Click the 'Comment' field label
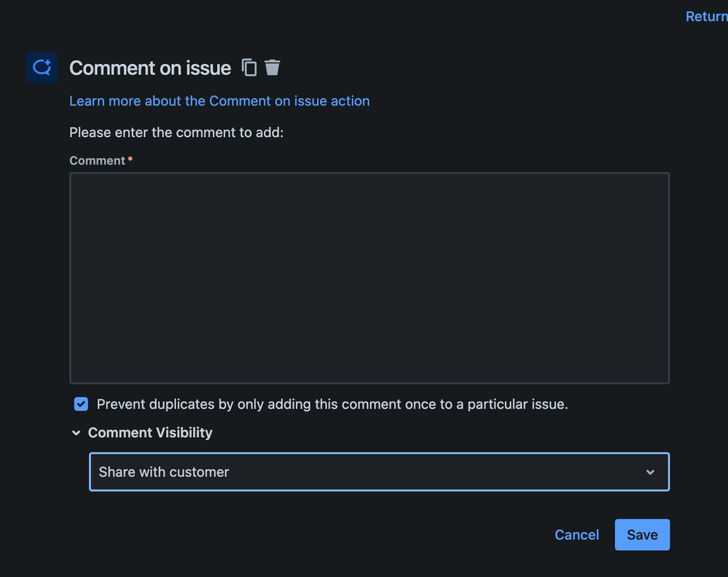Image resolution: width=728 pixels, height=577 pixels. [97, 160]
